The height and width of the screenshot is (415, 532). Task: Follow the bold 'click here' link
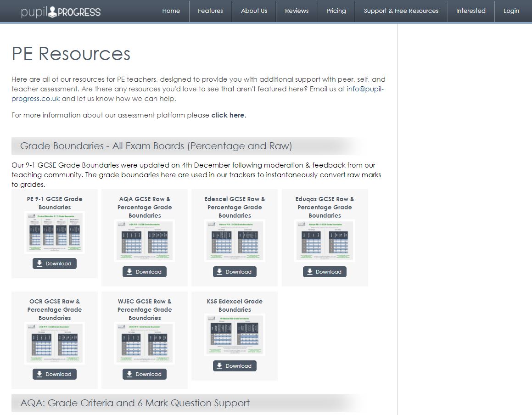[x=229, y=115]
